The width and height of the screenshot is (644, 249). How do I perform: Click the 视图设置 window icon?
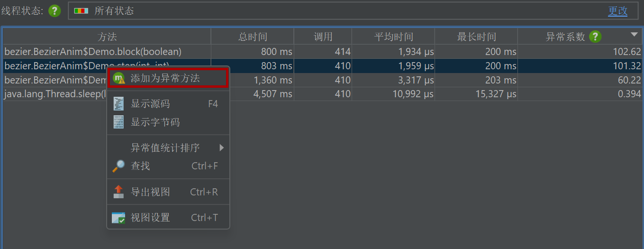[118, 218]
